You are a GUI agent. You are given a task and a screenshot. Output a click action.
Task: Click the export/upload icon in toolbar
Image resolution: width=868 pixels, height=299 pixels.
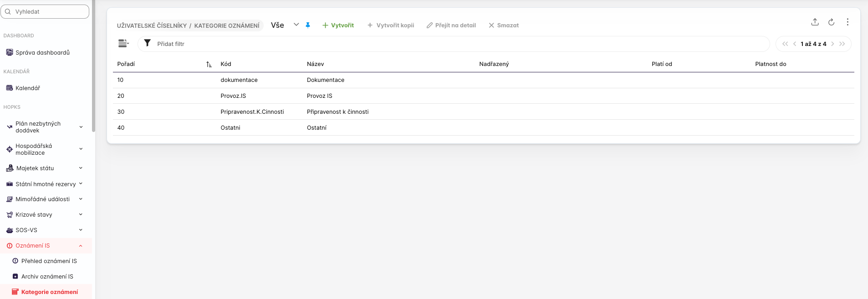click(x=815, y=22)
